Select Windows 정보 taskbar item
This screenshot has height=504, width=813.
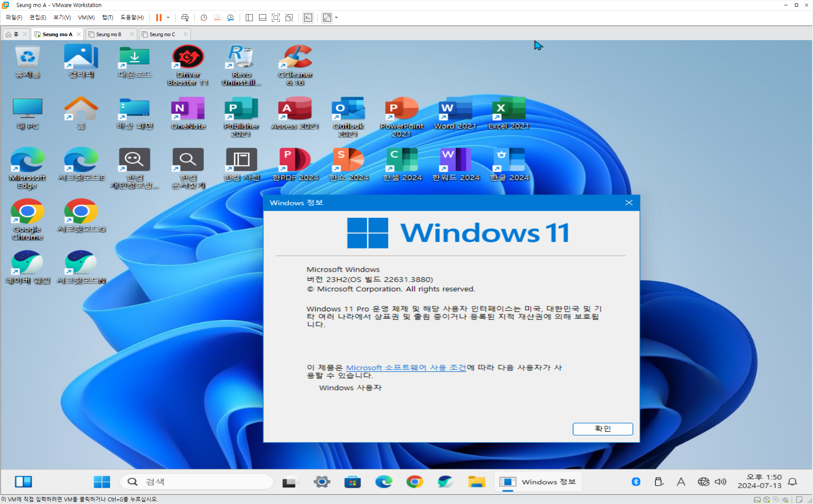(x=538, y=482)
